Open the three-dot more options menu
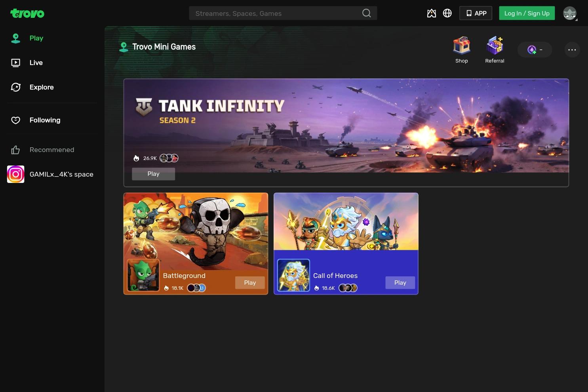588x392 pixels. [x=572, y=50]
